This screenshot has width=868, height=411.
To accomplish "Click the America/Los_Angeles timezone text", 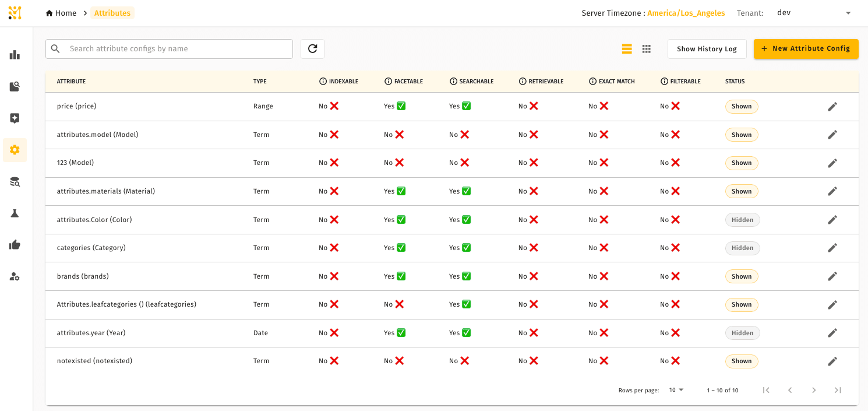I will click(686, 13).
